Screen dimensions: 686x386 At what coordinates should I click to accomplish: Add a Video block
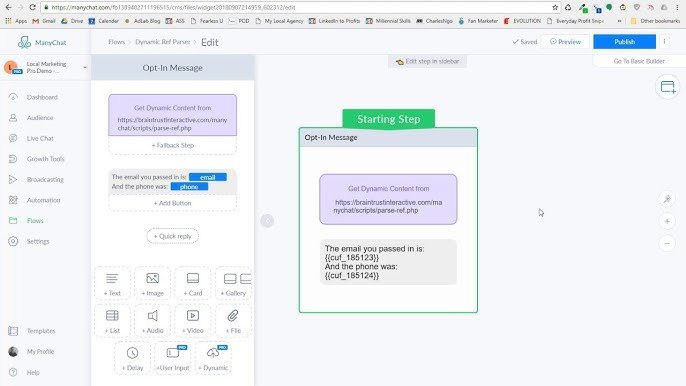point(193,321)
